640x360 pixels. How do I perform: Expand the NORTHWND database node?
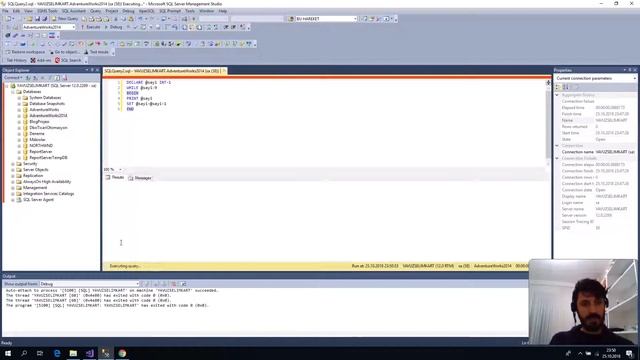19,146
